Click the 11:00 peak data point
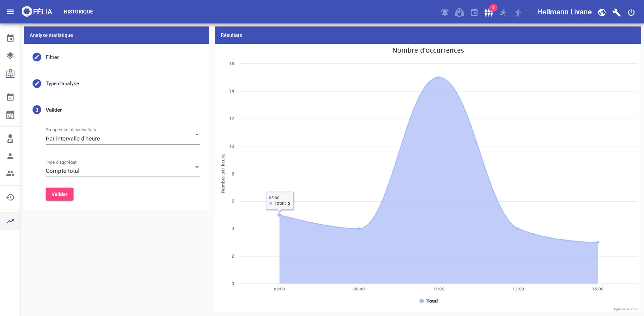The height and width of the screenshot is (316, 644). click(x=438, y=77)
